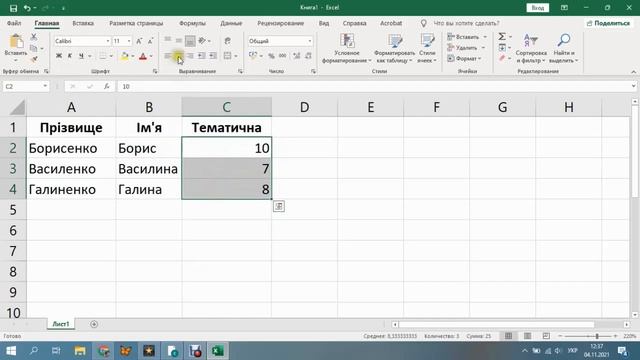640x360 pixels.
Task: Switch to the Формулы tab
Action: point(192,23)
